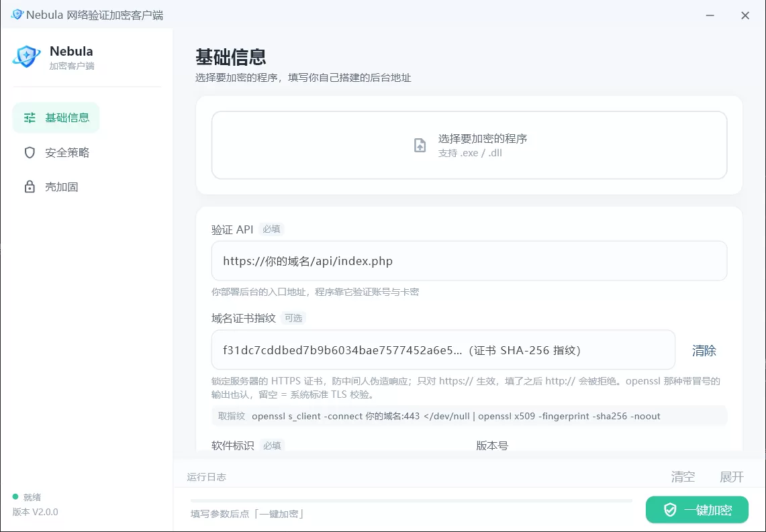Click the openssl 取指纹 command line
766x532 pixels.
pyautogui.click(x=469, y=416)
